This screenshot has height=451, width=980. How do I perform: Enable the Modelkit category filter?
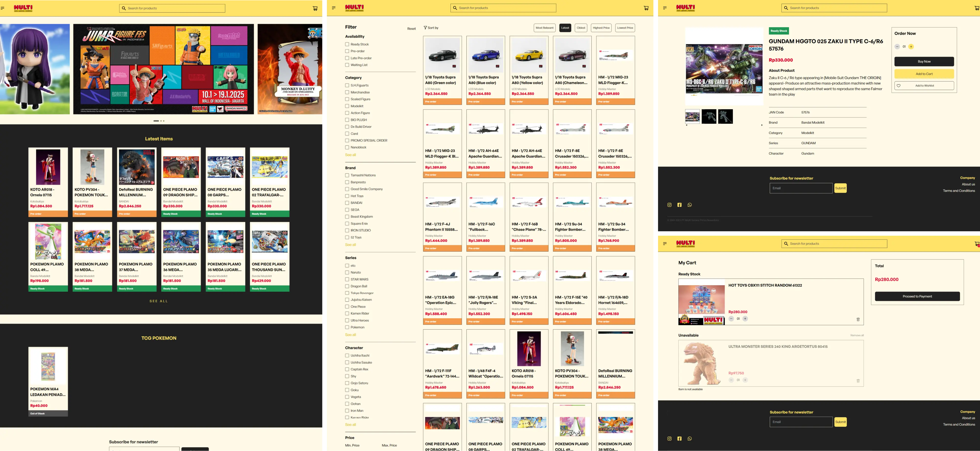347,106
